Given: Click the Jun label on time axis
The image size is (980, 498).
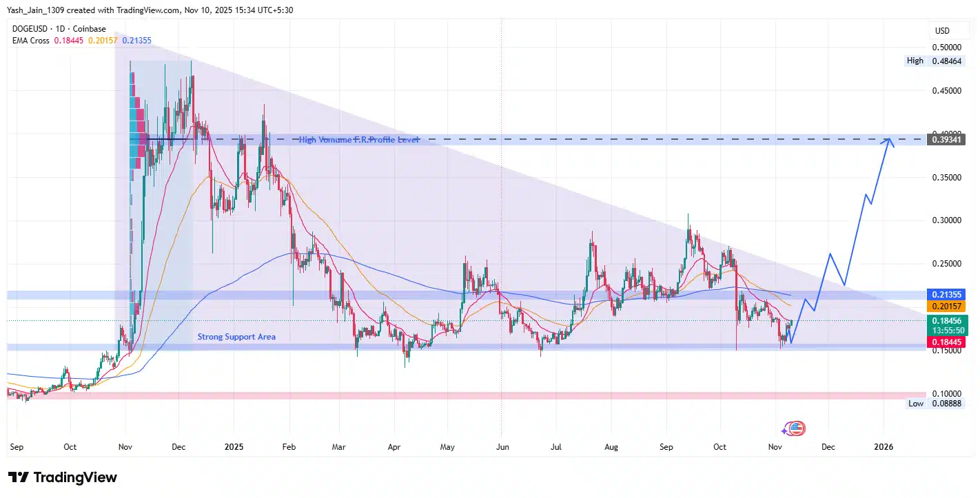Looking at the screenshot, I should (503, 447).
